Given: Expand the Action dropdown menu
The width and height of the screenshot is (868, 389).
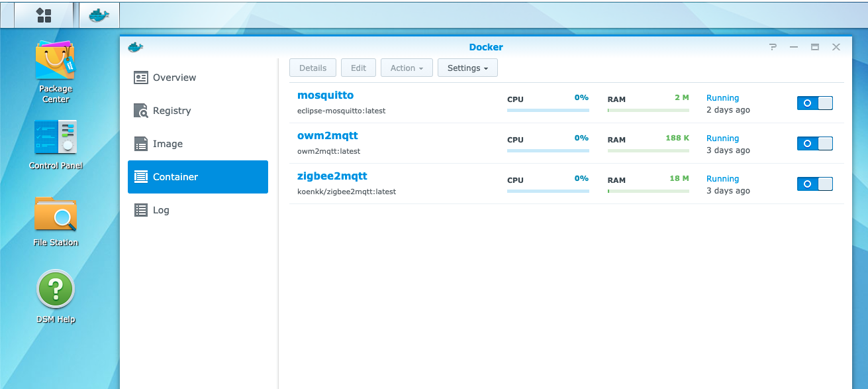Looking at the screenshot, I should 407,68.
